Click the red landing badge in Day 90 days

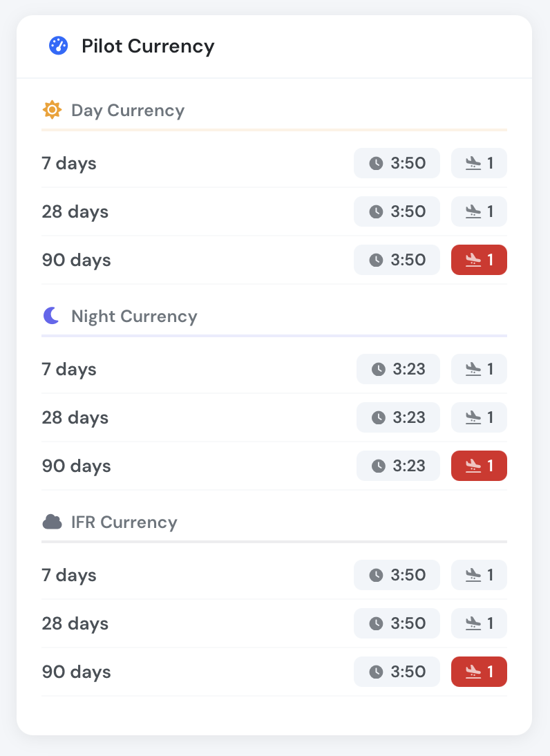[x=479, y=260]
